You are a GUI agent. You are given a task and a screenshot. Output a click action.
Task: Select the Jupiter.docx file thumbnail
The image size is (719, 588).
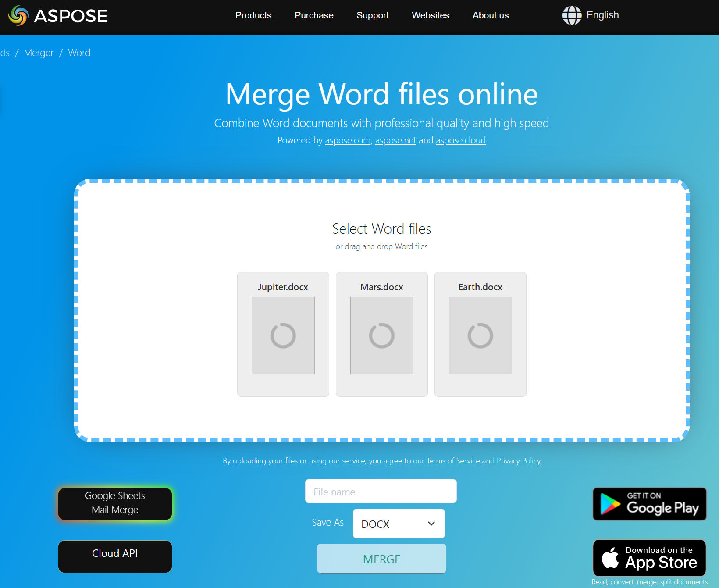pyautogui.click(x=283, y=335)
